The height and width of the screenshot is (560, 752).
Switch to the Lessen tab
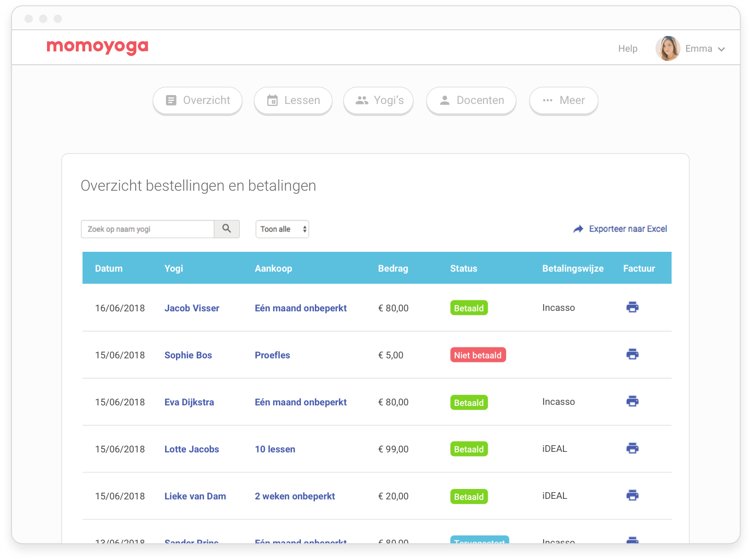point(293,100)
